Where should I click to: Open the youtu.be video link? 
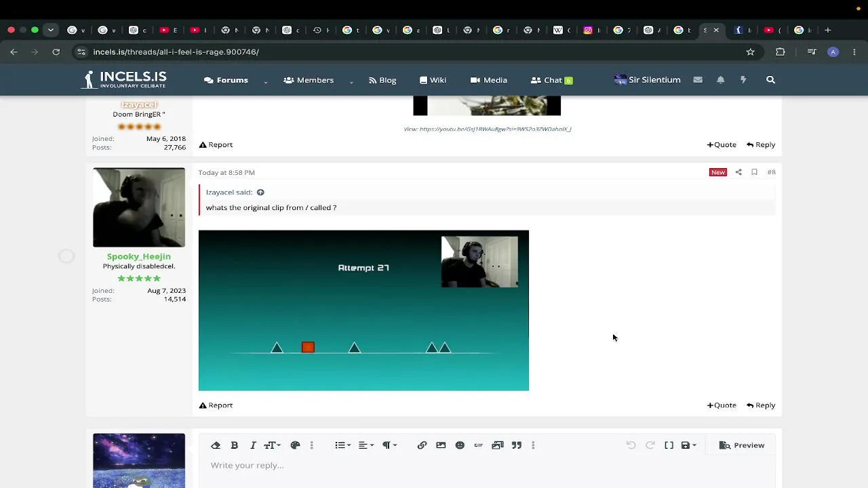(496, 129)
